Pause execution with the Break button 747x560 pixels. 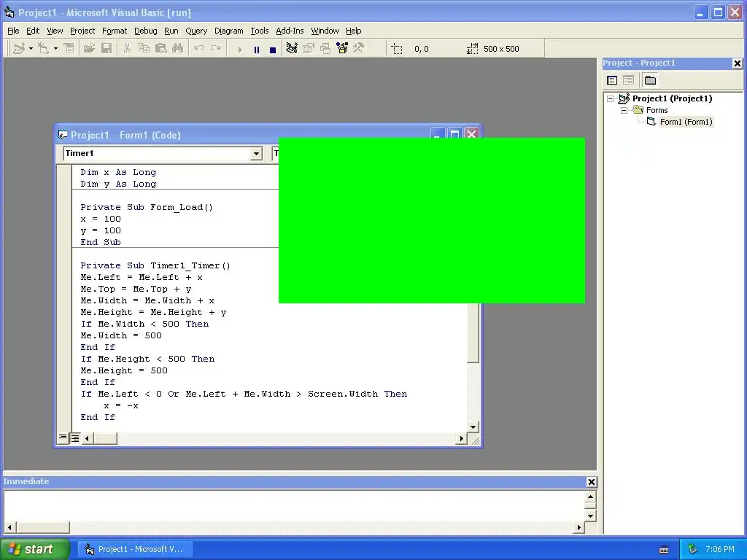click(256, 49)
